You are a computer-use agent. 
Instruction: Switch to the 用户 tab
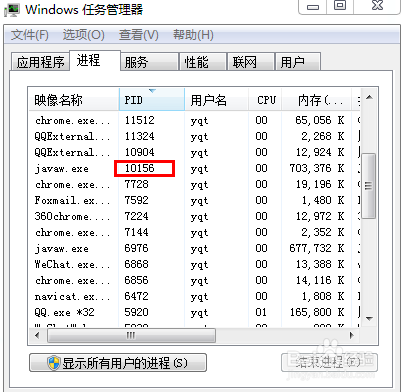298,62
